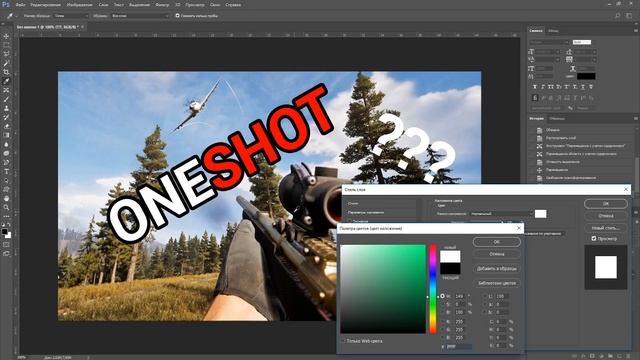Click the hex color input field
The image size is (640, 360).
[459, 347]
